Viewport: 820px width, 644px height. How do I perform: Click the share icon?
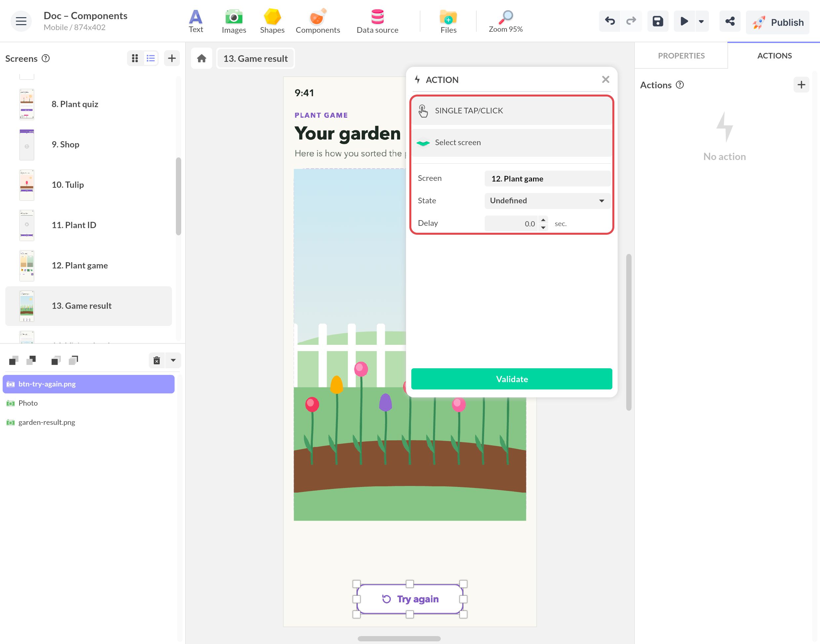[730, 21]
